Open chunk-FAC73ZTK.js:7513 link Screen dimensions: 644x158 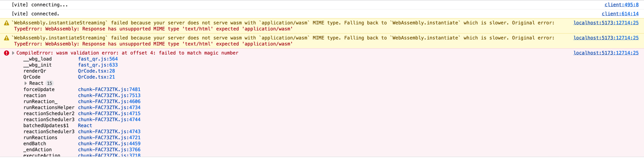[x=109, y=95]
